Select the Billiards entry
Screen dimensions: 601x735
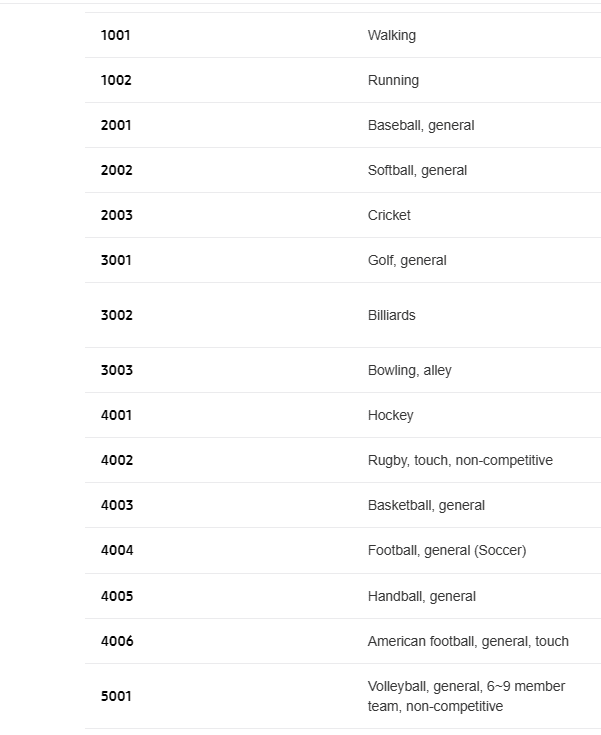(391, 315)
